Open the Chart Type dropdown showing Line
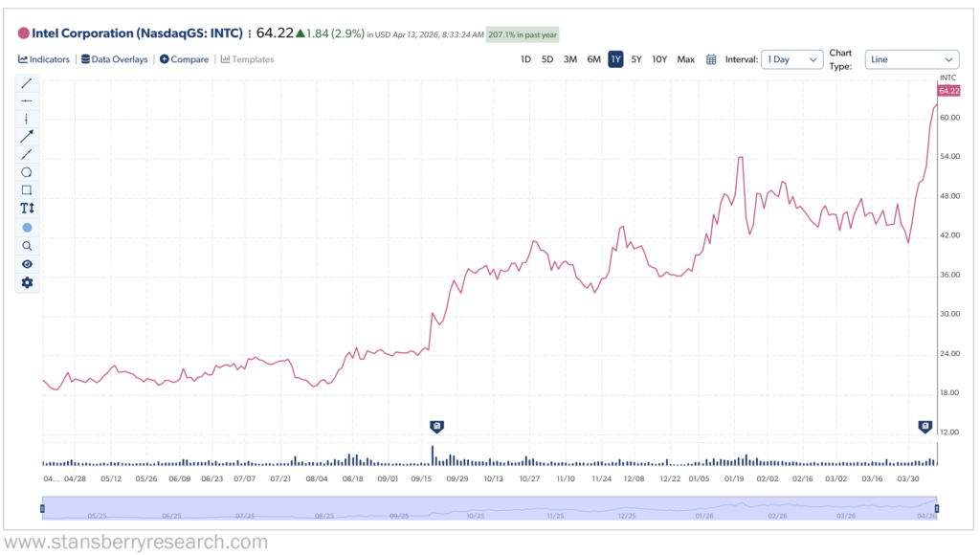This screenshot has width=980, height=555. point(911,59)
